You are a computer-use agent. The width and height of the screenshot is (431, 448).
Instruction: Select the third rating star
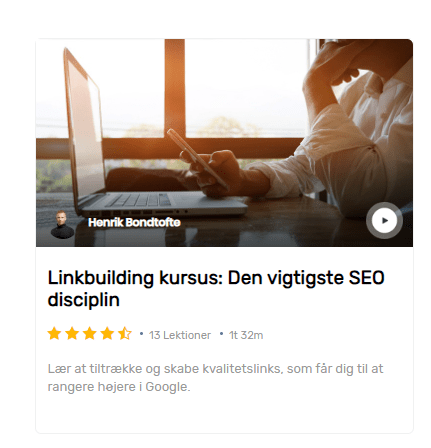[90, 334]
